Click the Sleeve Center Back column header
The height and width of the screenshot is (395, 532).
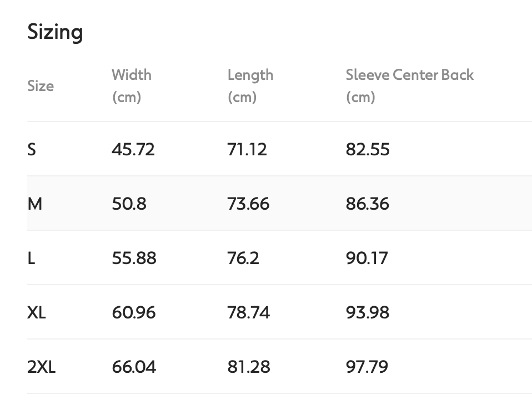(409, 86)
